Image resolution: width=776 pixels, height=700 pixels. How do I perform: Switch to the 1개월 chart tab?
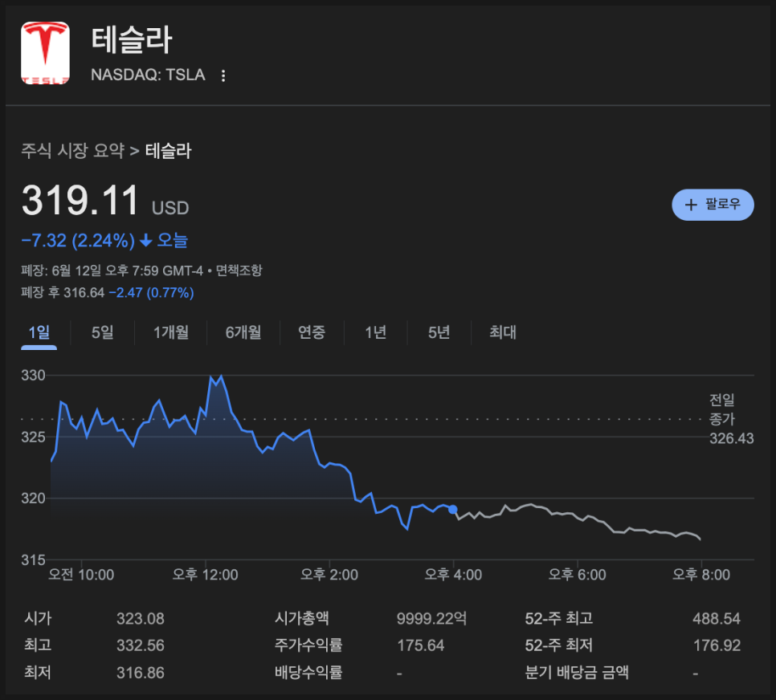(171, 332)
